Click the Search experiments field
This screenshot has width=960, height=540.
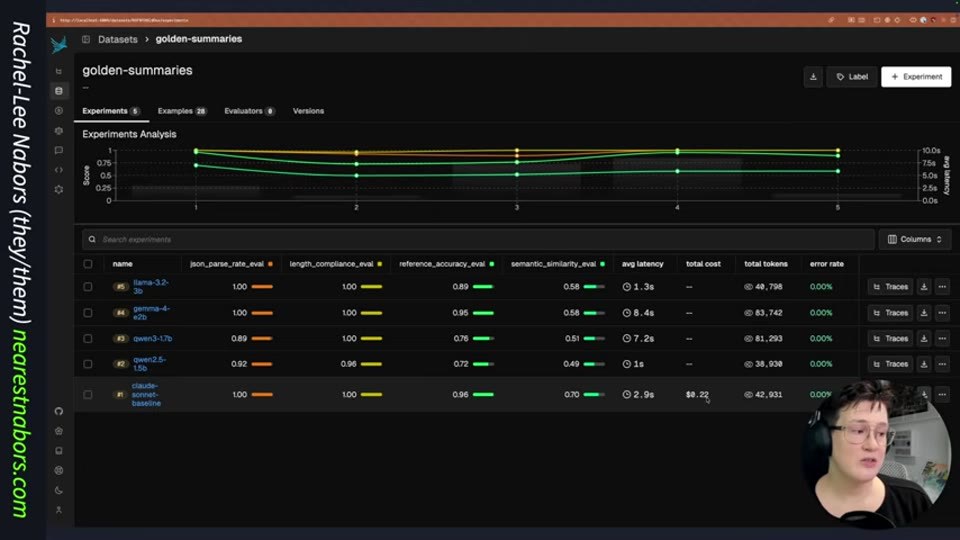[x=478, y=239]
